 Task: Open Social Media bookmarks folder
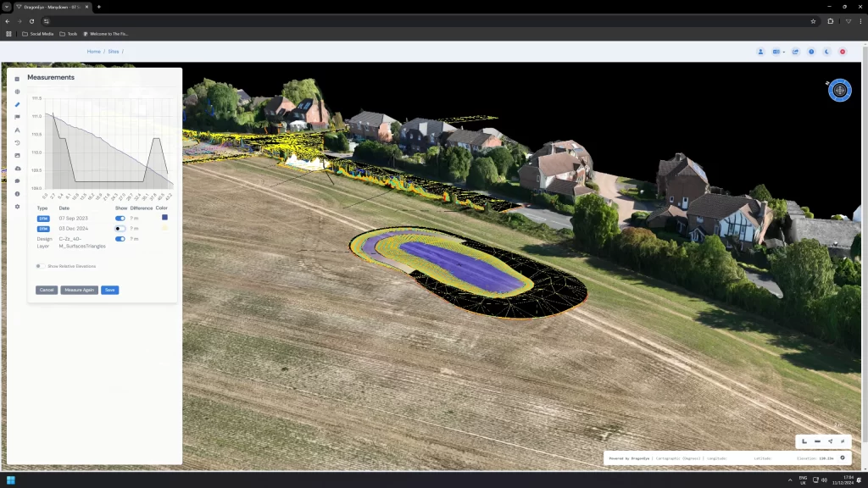point(38,34)
